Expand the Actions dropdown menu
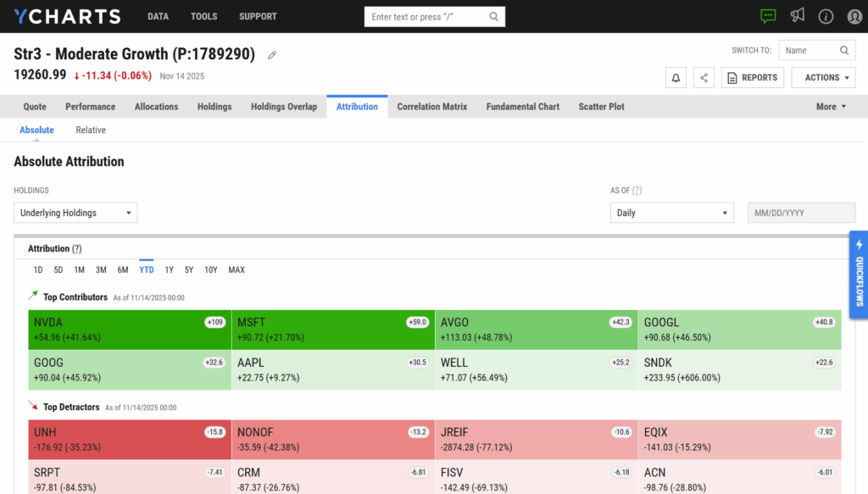This screenshot has height=494, width=868. click(823, 78)
